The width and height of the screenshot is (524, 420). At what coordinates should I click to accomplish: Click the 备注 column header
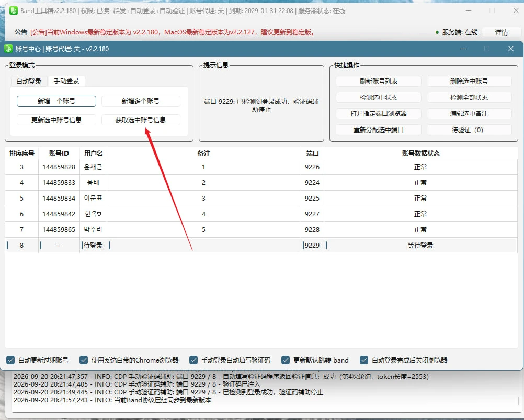coord(204,153)
